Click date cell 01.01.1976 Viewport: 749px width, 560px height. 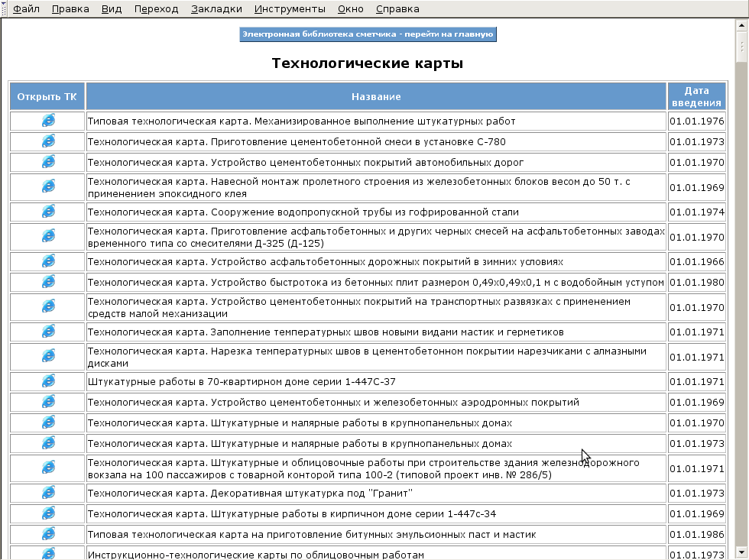pyautogui.click(x=696, y=121)
